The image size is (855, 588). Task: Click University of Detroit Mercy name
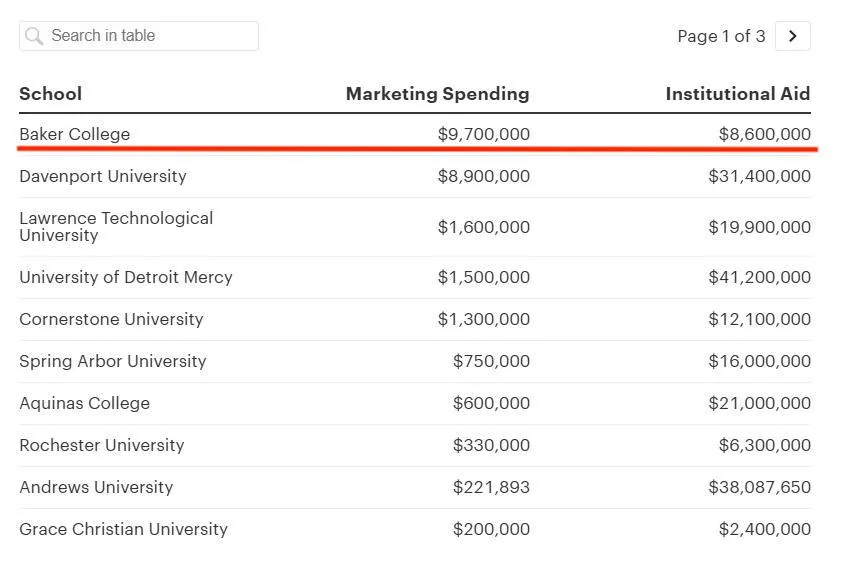[126, 277]
